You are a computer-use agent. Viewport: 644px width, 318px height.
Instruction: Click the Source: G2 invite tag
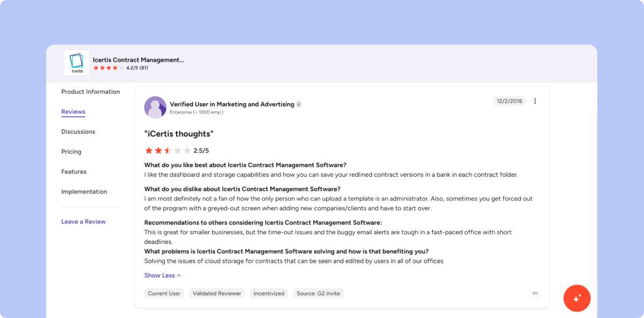click(318, 293)
